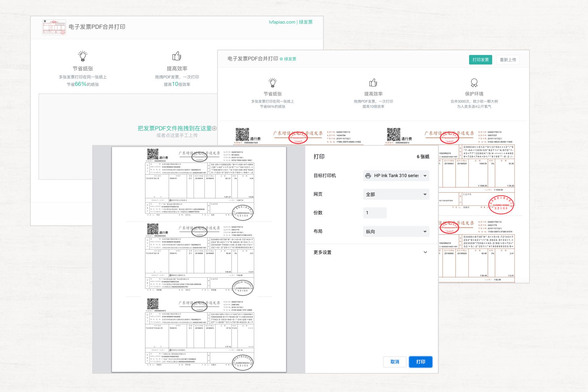Click the thumbs-up icon in the front window
The image size is (588, 392).
(x=373, y=83)
